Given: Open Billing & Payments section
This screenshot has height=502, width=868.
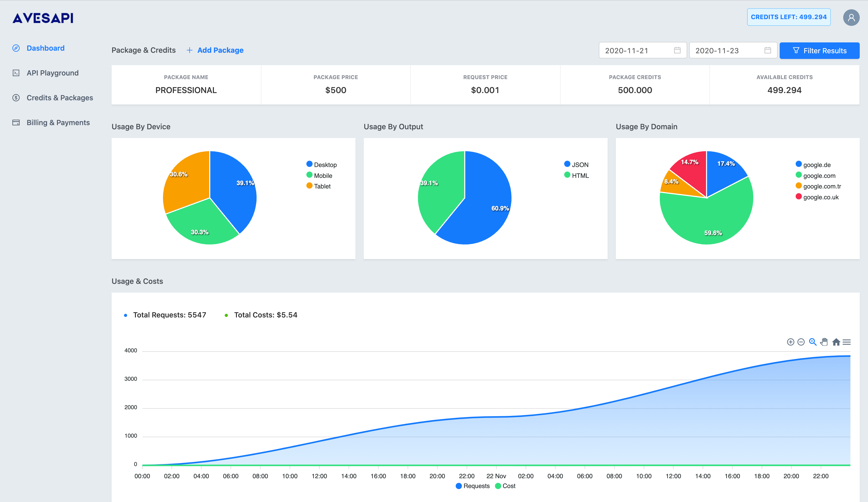Looking at the screenshot, I should pyautogui.click(x=58, y=122).
